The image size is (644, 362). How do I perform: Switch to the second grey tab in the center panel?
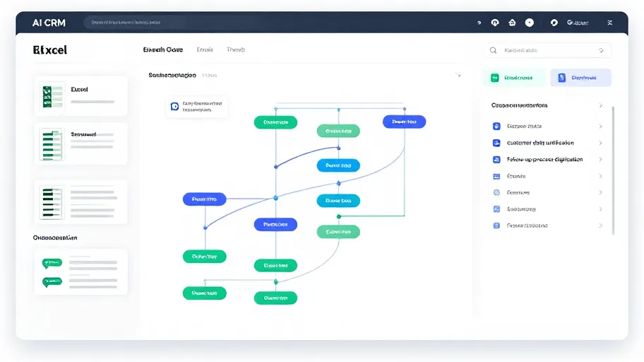point(205,49)
